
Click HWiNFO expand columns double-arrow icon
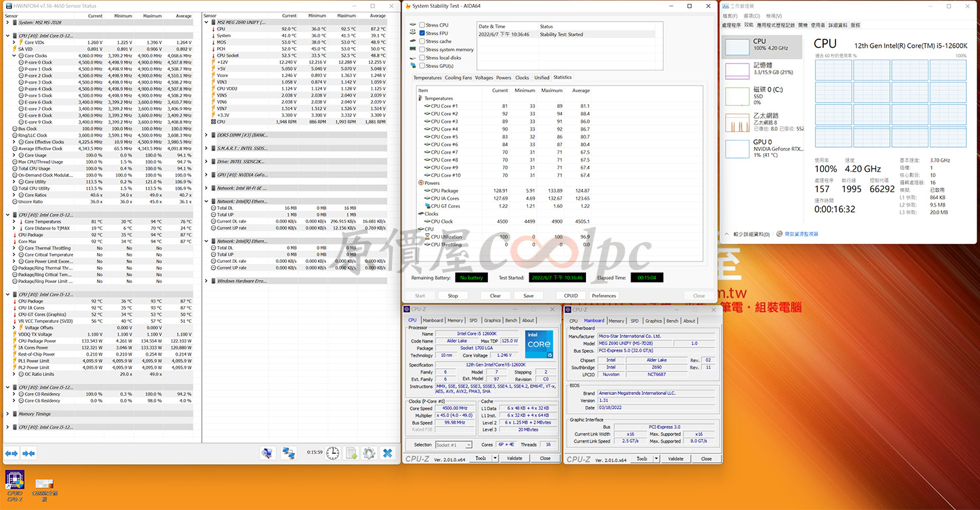pyautogui.click(x=11, y=453)
